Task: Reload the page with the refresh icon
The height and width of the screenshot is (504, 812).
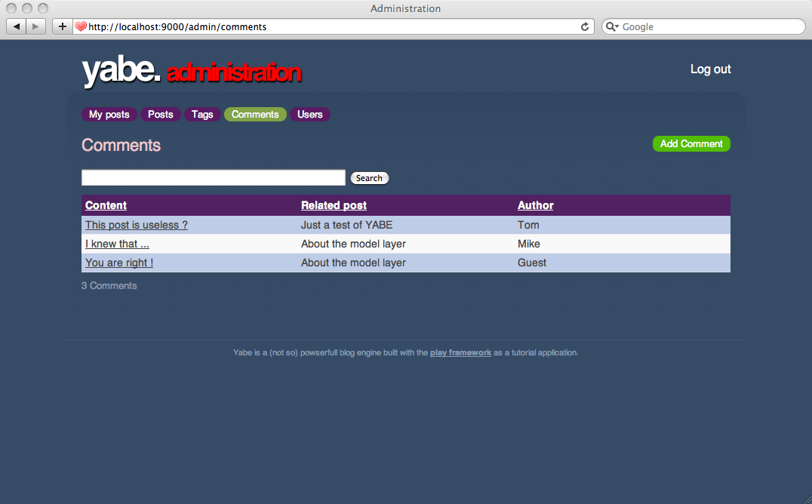Action: click(584, 26)
